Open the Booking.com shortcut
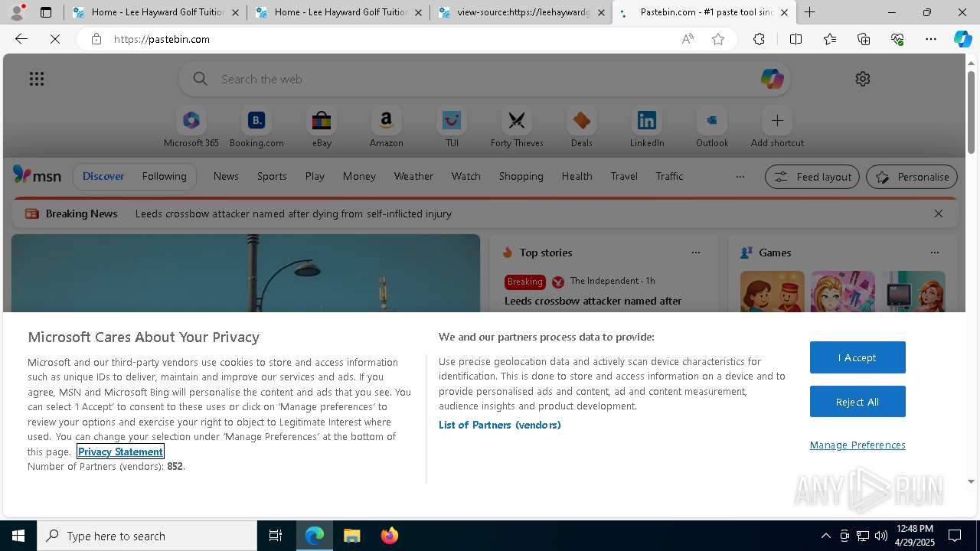Image resolution: width=980 pixels, height=551 pixels. (256, 128)
